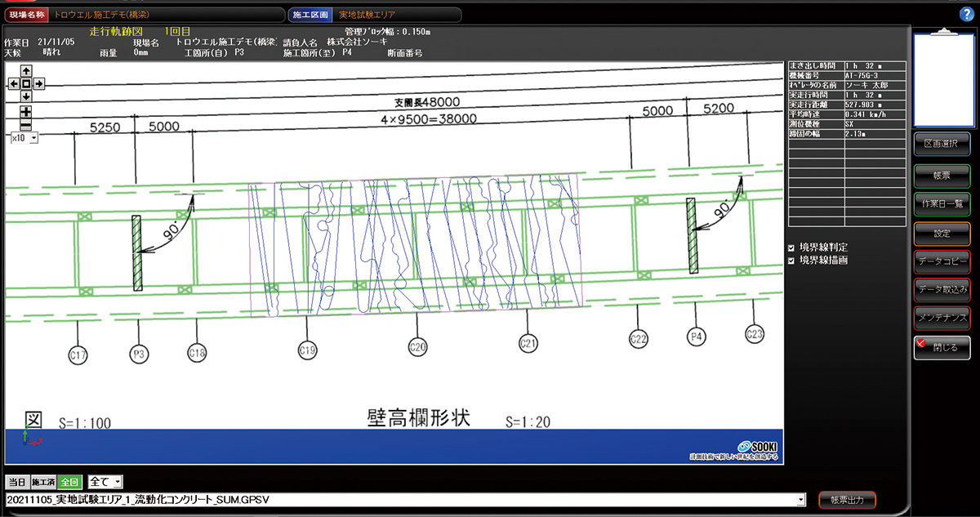This screenshot has width=980, height=517.
Task: Pan the drawing right with the right arrow
Action: 38,83
